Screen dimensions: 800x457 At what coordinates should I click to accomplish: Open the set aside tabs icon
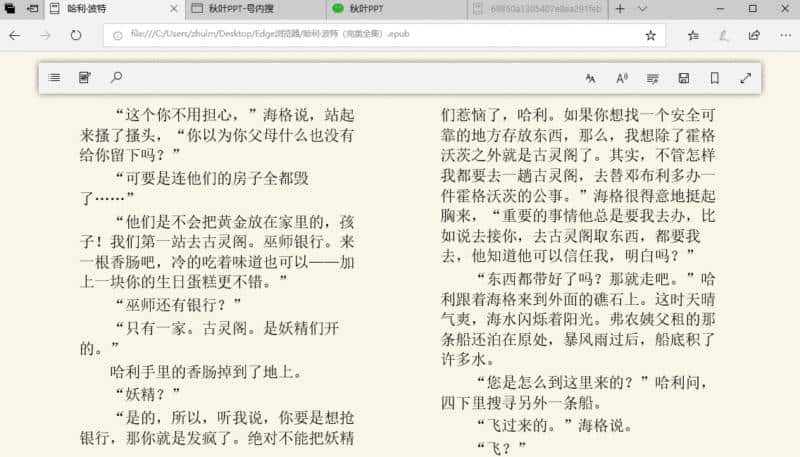point(10,9)
